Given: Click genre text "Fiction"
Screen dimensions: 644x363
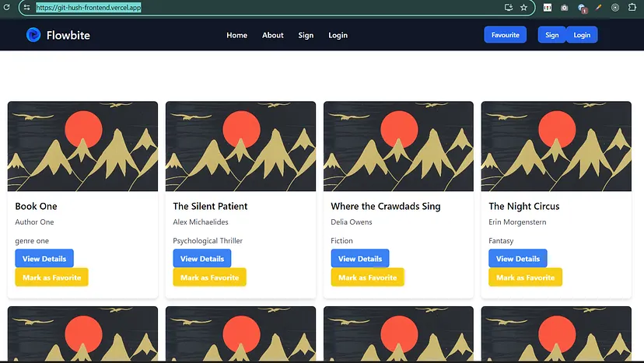Looking at the screenshot, I should click(x=341, y=241).
